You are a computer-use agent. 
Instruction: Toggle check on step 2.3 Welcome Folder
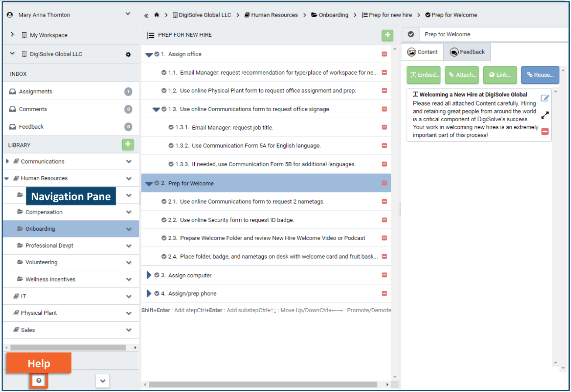[x=164, y=238]
